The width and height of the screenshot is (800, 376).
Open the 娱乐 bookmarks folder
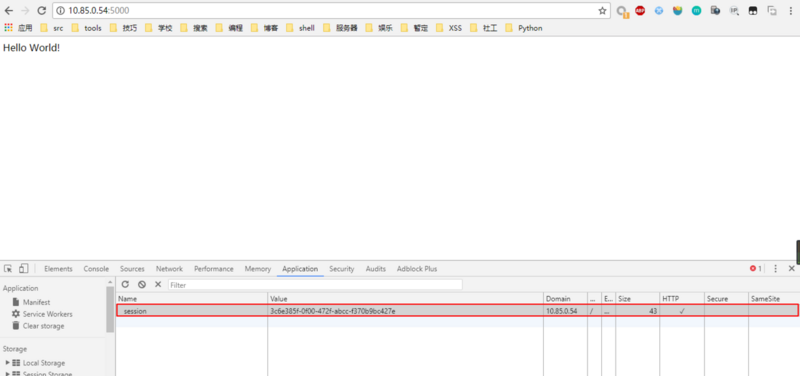[x=379, y=28]
